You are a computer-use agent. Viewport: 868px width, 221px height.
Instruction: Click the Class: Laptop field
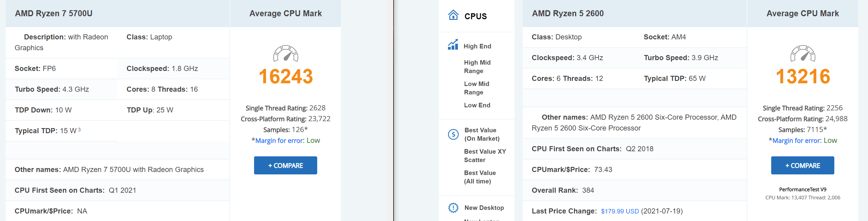149,37
